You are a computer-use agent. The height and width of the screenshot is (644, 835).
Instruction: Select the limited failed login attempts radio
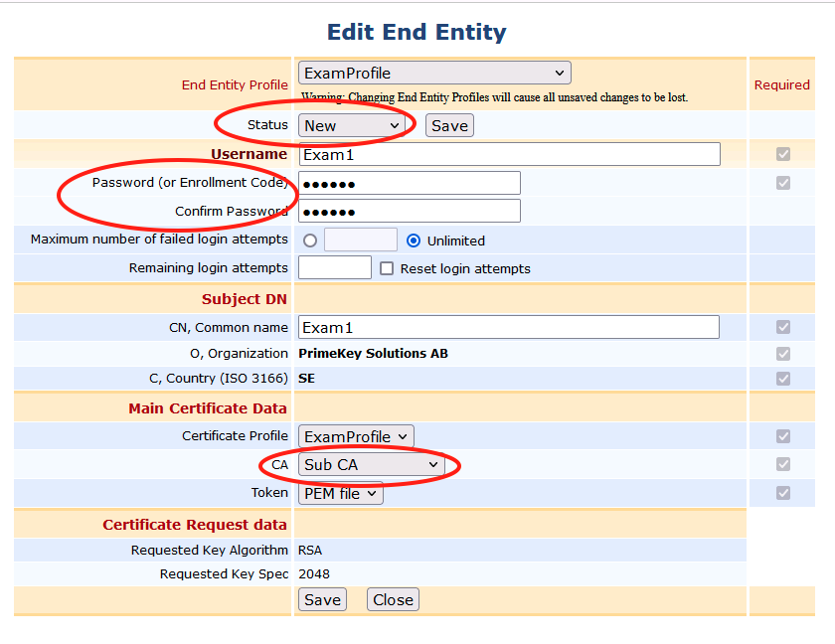pyautogui.click(x=311, y=241)
